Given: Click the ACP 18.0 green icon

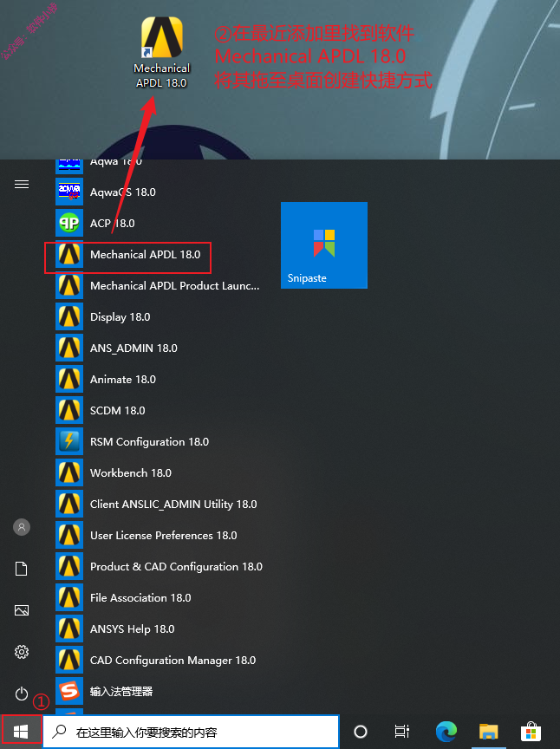Looking at the screenshot, I should click(69, 223).
